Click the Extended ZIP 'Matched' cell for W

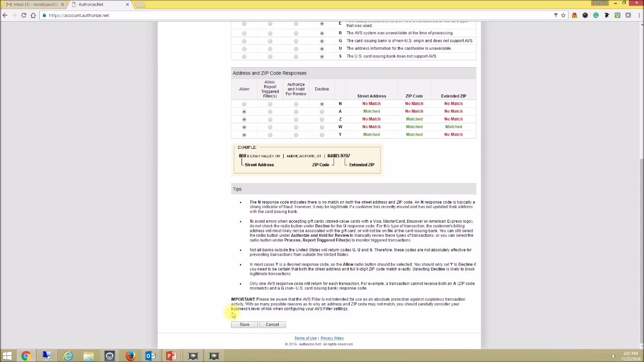[453, 127]
